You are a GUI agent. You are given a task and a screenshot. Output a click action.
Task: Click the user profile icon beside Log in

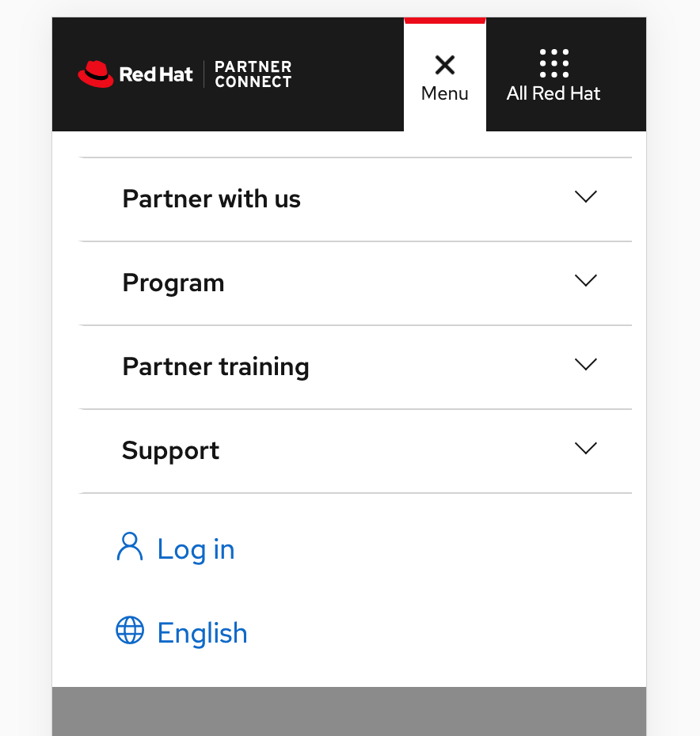130,546
